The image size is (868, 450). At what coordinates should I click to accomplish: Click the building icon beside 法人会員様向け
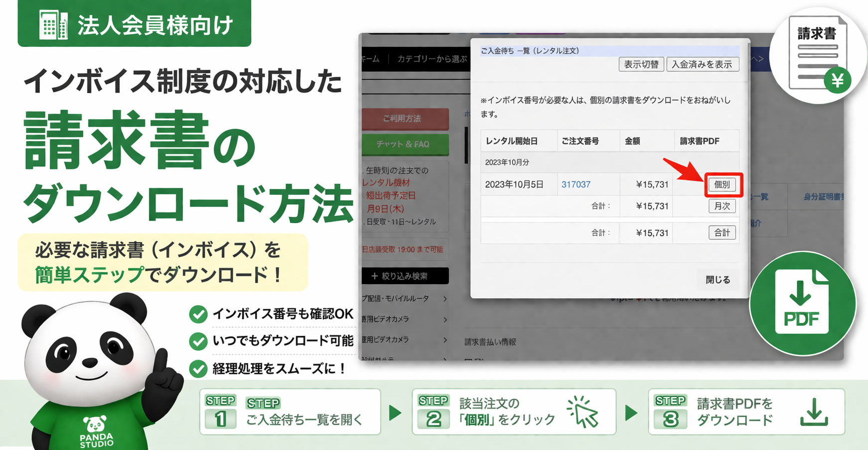point(53,25)
